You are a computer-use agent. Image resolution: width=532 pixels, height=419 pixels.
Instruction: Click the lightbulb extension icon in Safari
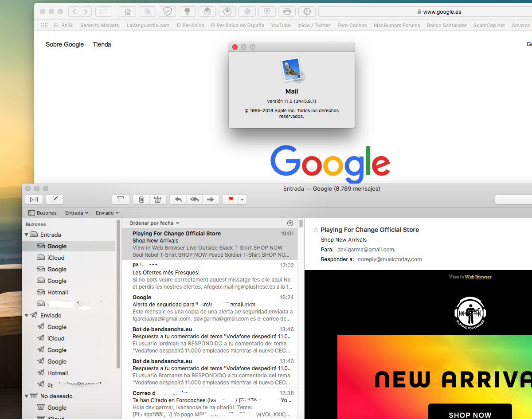click(x=187, y=12)
